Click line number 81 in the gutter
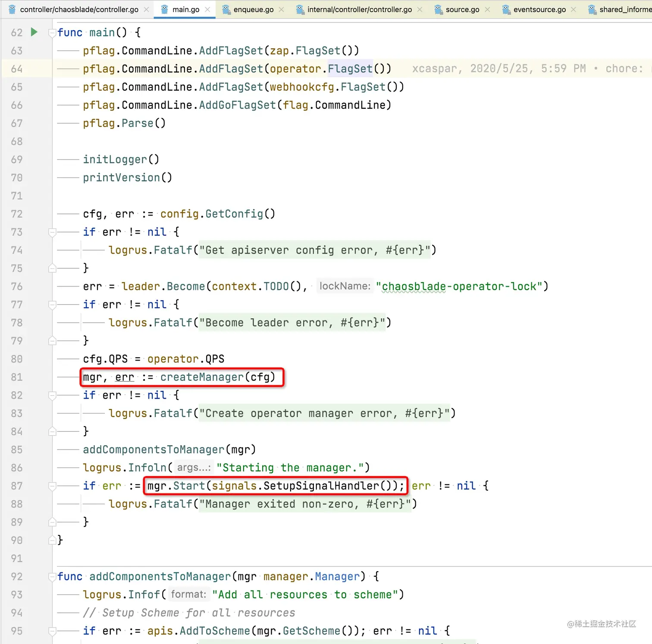 click(17, 377)
